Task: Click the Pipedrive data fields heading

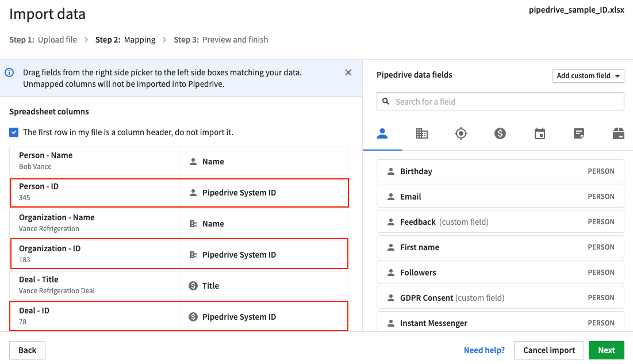Action: (x=414, y=75)
